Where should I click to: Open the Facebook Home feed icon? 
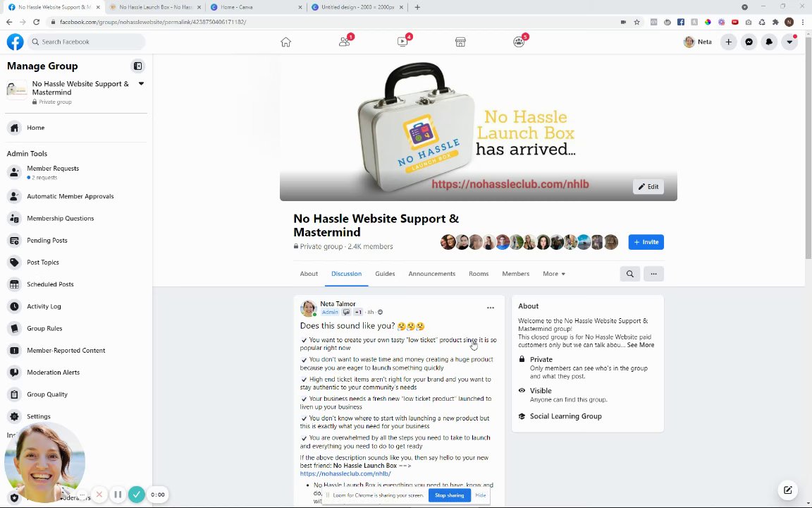click(286, 42)
